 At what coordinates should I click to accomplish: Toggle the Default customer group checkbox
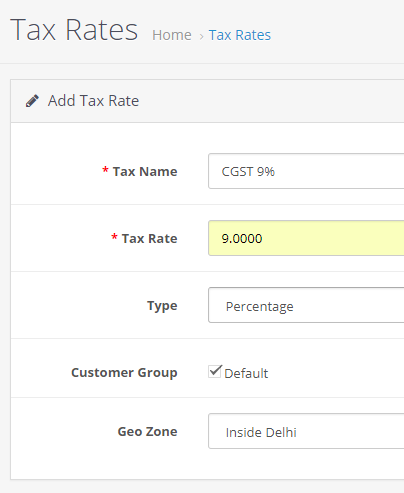[215, 371]
